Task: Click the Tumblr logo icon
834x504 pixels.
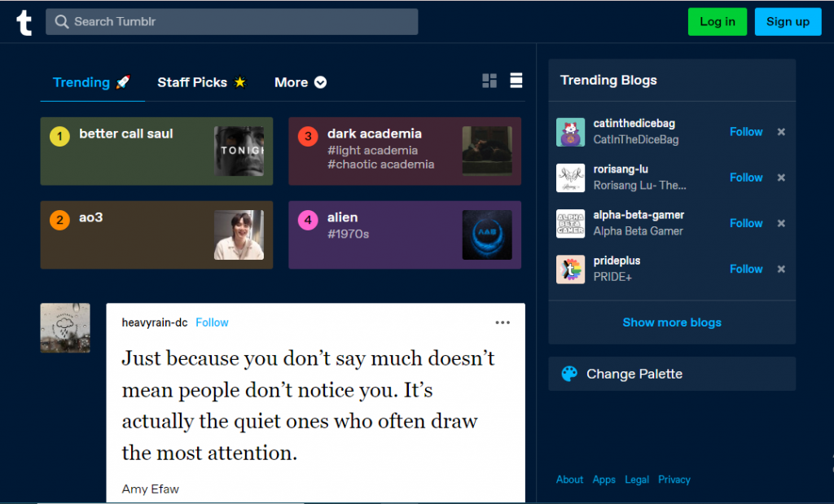Action: click(24, 22)
